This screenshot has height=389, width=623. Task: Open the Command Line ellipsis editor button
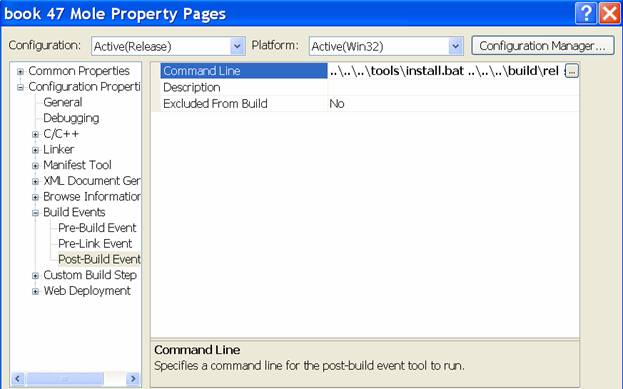[x=571, y=71]
